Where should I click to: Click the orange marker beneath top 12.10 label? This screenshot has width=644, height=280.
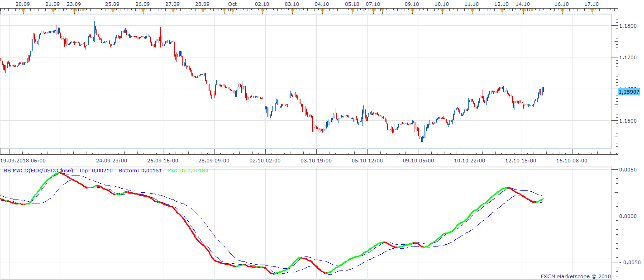[502, 10]
